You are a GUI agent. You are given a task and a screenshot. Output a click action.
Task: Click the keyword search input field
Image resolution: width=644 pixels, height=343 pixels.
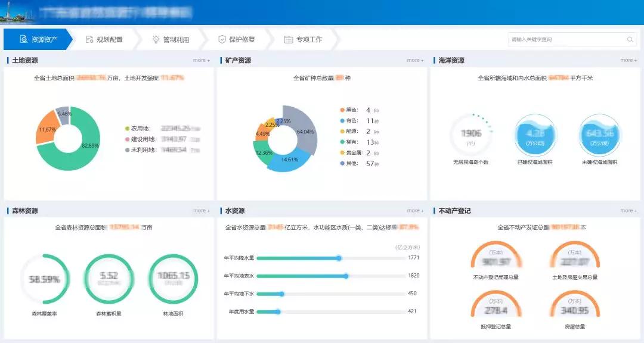pyautogui.click(x=572, y=39)
